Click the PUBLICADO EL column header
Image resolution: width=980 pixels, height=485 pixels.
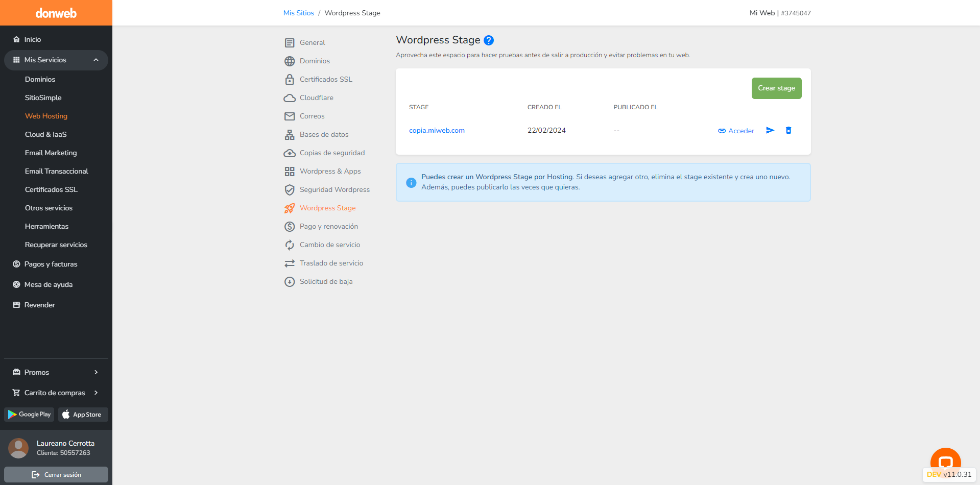click(x=635, y=107)
